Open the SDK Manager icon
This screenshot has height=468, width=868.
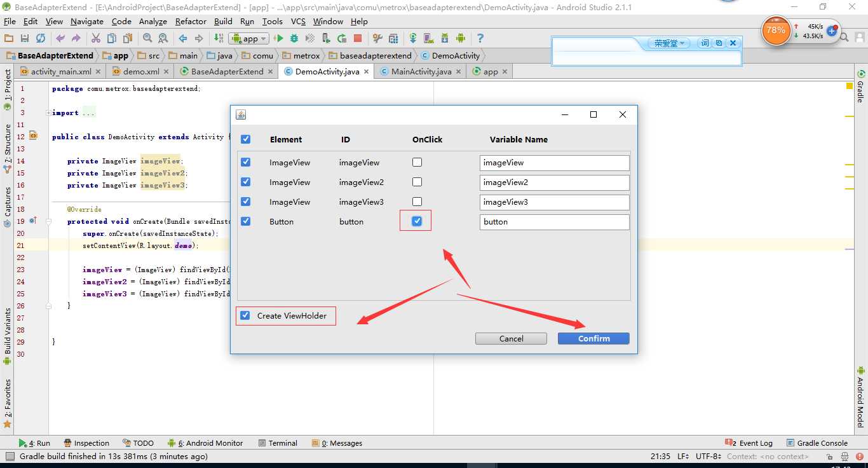(445, 38)
